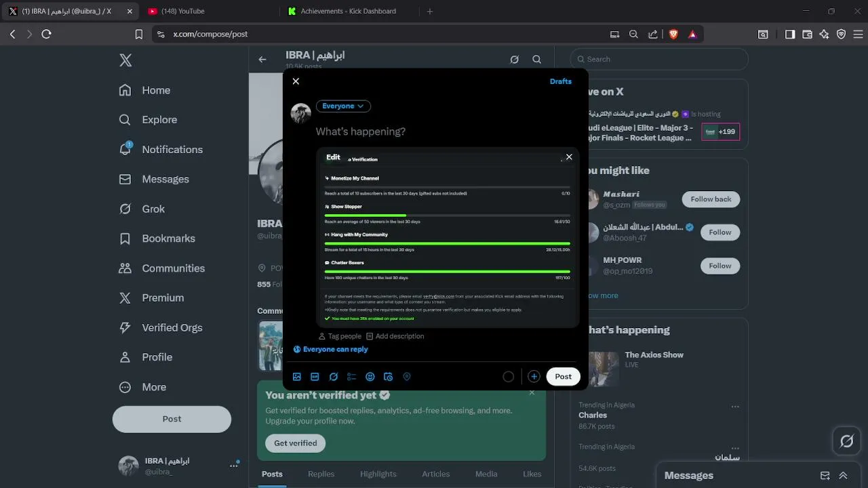Add a GIF via the GIF icon
The height and width of the screenshot is (488, 868).
(x=315, y=377)
